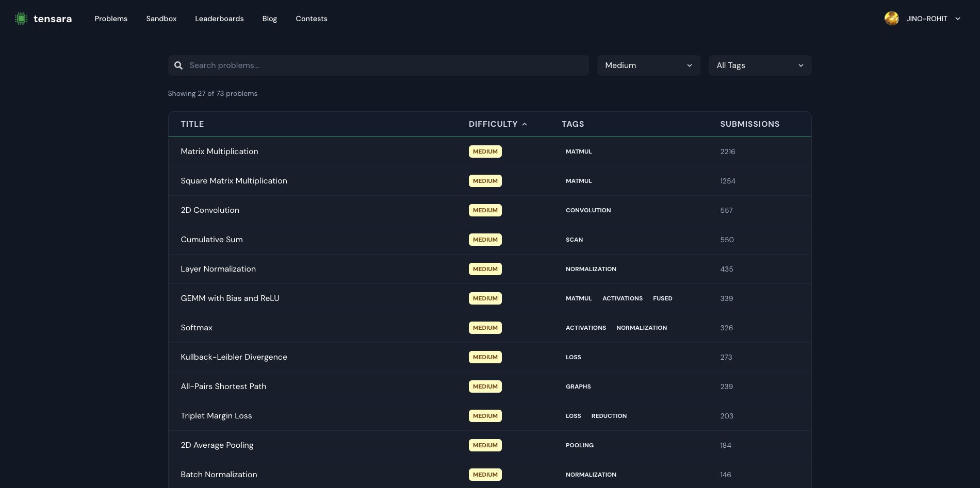The image size is (980, 488).
Task: Open the Contests page
Action: [311, 19]
